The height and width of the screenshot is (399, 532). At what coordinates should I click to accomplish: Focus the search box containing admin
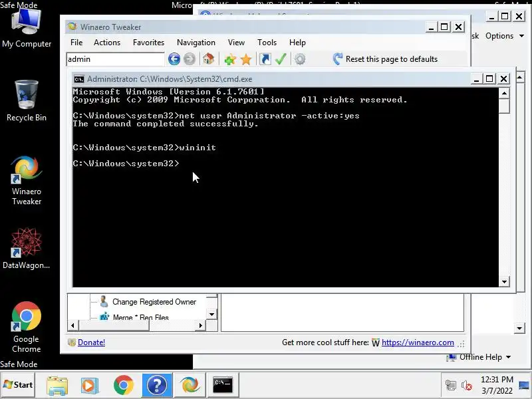pyautogui.click(x=115, y=59)
